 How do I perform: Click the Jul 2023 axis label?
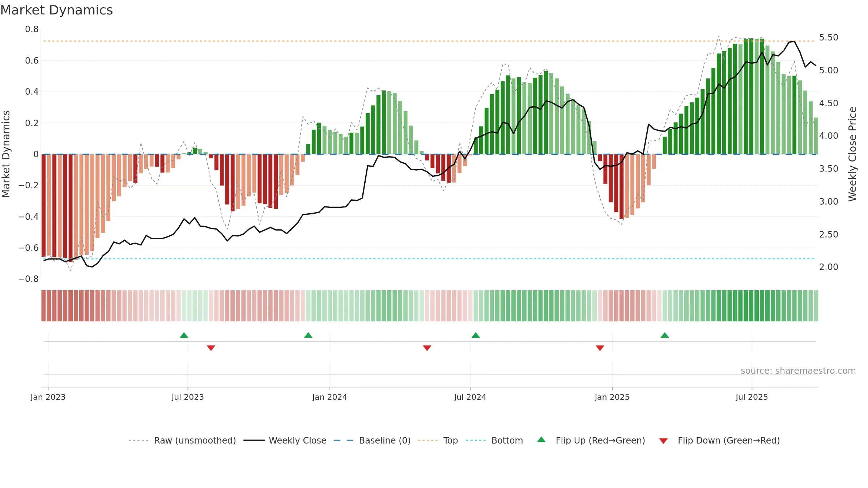tap(188, 397)
